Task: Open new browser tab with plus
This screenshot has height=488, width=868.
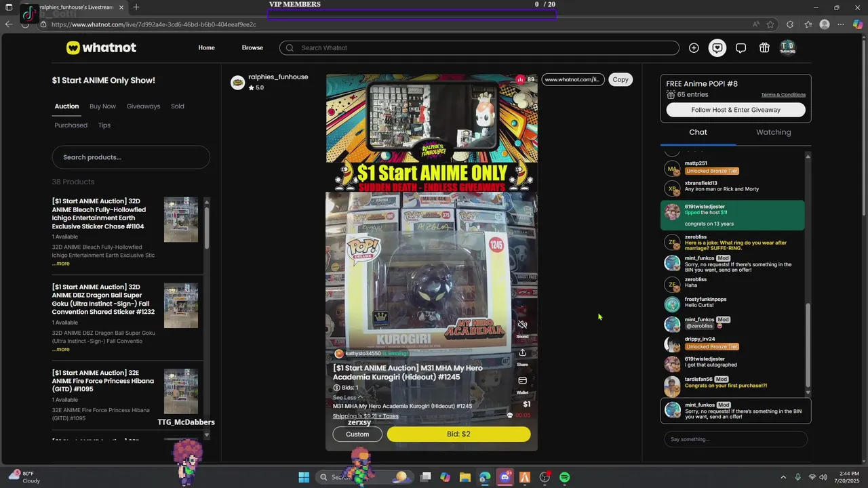Action: tap(136, 7)
